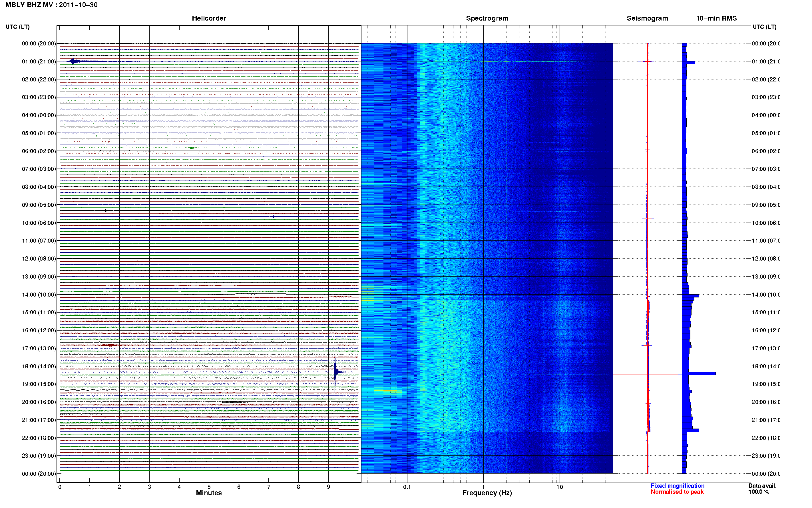
Task: Click the left 06:00 (02:00) time label
Action: (39, 151)
